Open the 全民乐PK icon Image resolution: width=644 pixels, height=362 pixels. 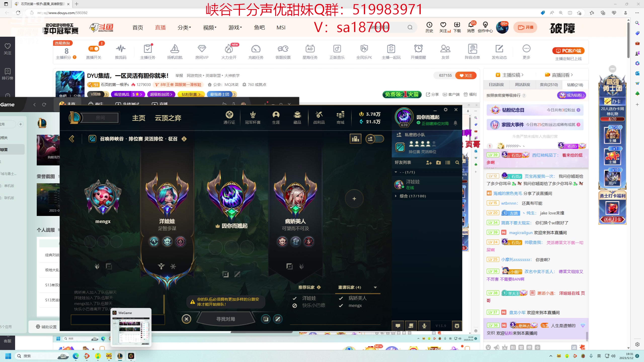tap(364, 52)
